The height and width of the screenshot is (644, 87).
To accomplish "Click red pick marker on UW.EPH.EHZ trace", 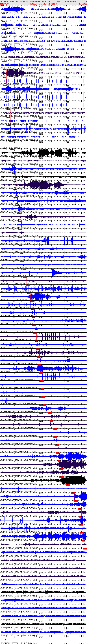I will pos(73,493).
